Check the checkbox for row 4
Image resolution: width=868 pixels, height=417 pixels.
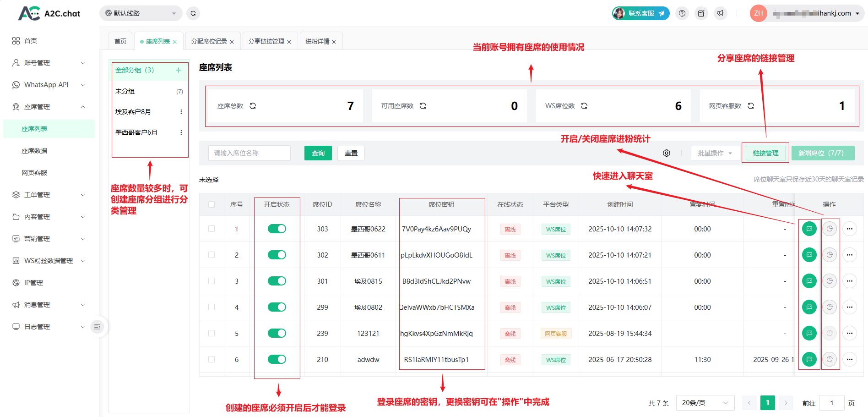(x=212, y=307)
